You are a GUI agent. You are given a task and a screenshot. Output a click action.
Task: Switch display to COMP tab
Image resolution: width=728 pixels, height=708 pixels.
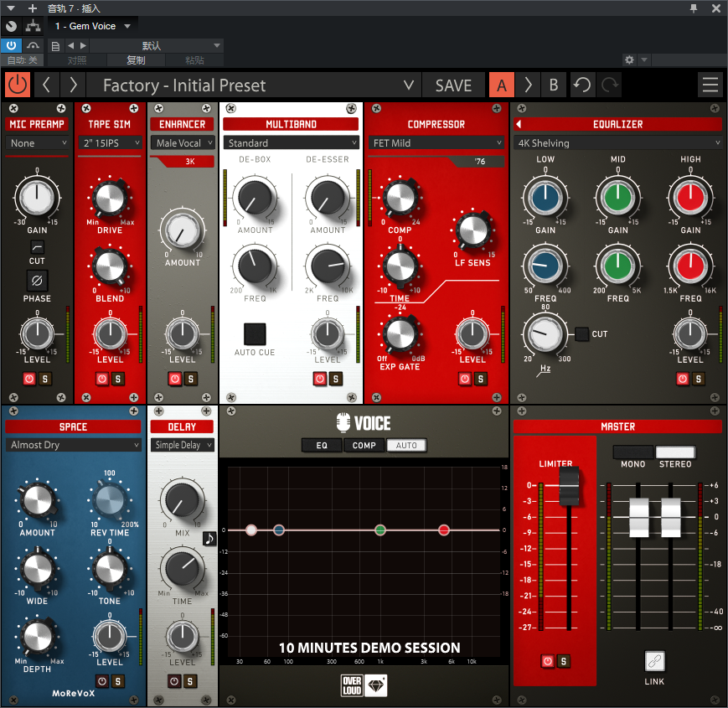pyautogui.click(x=364, y=445)
